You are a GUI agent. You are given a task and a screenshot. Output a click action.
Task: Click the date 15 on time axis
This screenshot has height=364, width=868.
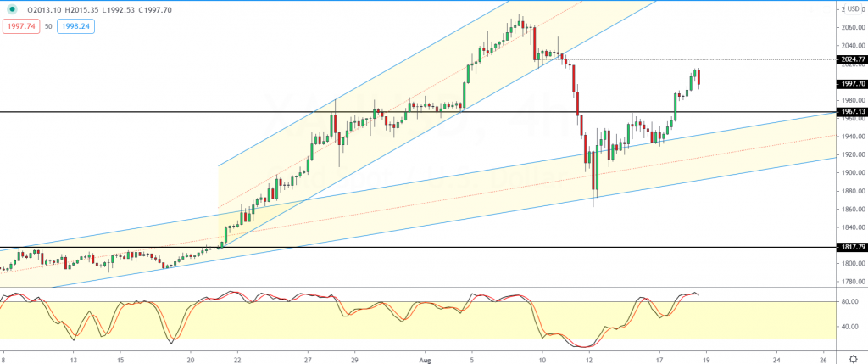(122, 358)
